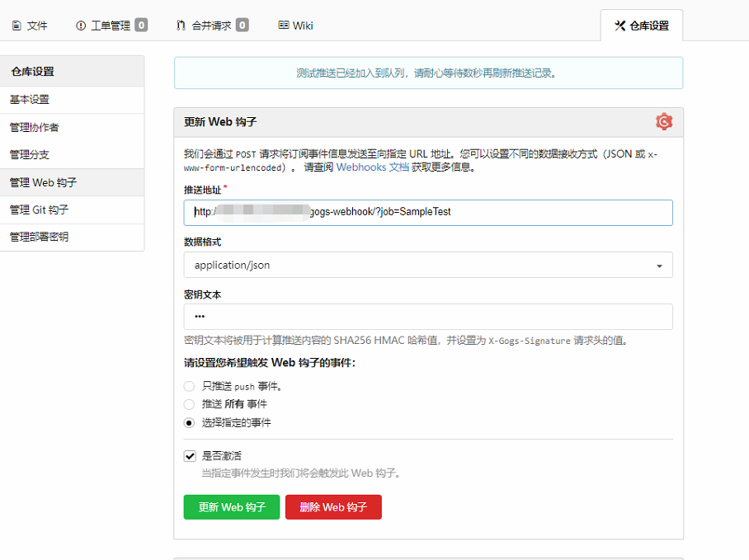Click the green 更新 Web 钩子 button
The height and width of the screenshot is (560, 749).
tap(231, 507)
